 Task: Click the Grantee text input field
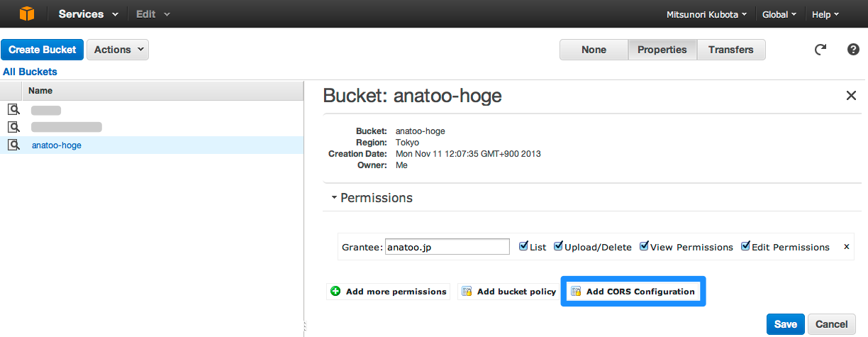[x=447, y=247]
